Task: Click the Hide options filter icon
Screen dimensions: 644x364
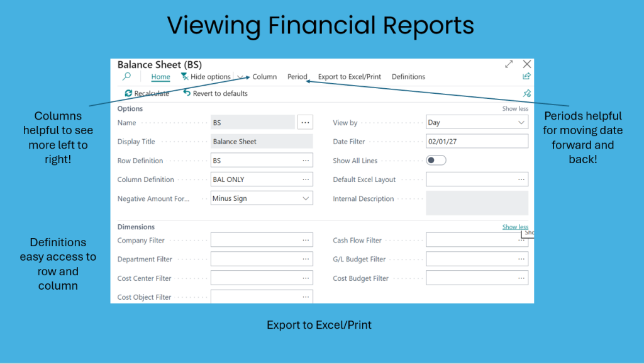Action: [x=184, y=77]
